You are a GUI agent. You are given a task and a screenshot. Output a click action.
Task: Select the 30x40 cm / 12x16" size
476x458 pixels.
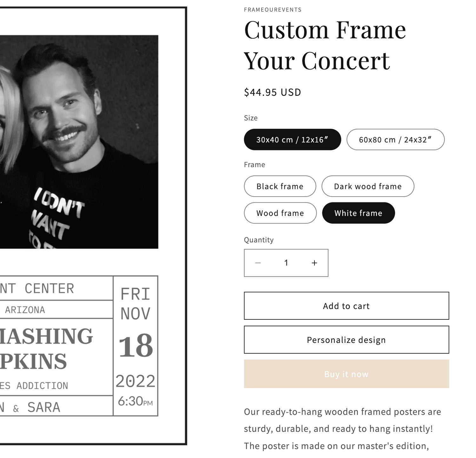(292, 140)
